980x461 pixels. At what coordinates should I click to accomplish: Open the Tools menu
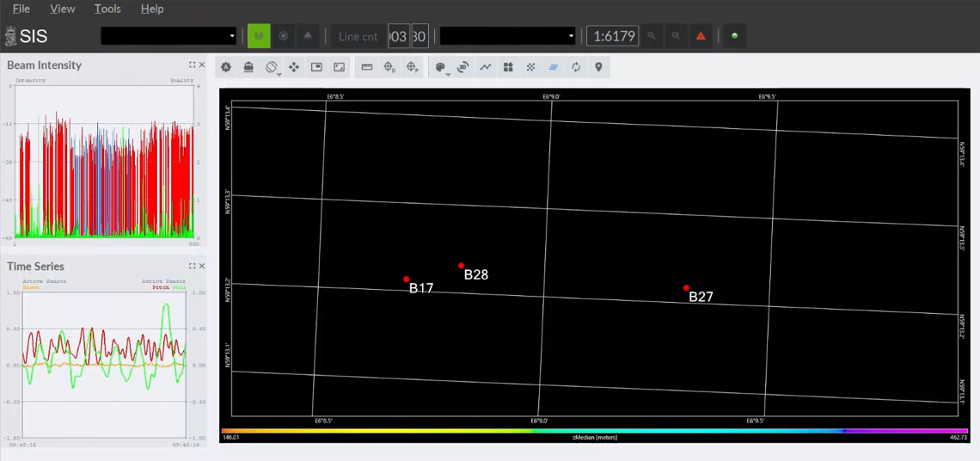pos(107,9)
